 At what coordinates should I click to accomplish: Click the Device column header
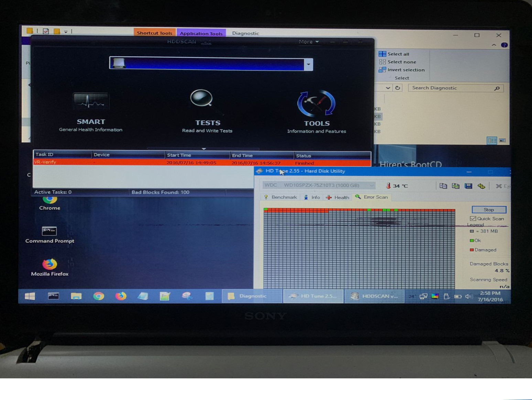128,155
